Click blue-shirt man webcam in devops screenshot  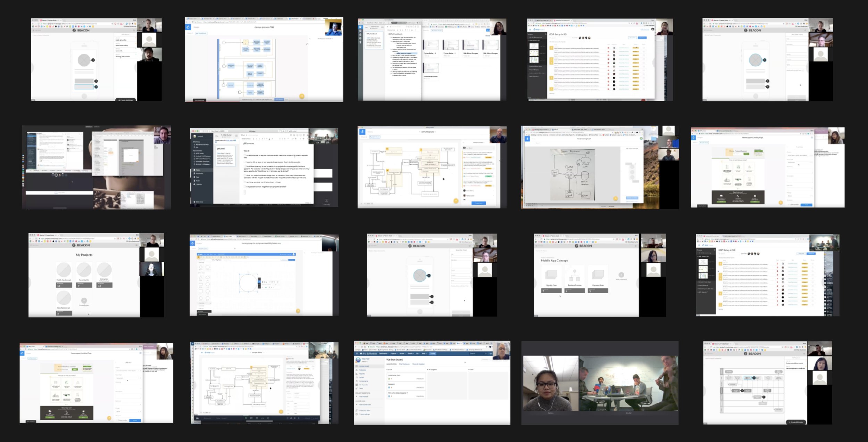pos(334,27)
